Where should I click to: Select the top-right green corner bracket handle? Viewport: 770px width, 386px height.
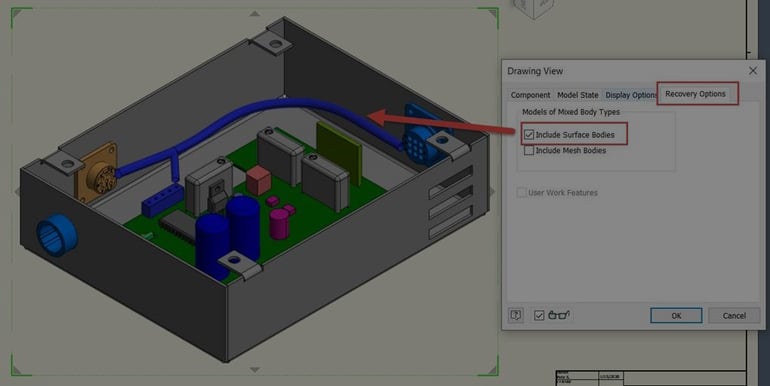(489, 17)
